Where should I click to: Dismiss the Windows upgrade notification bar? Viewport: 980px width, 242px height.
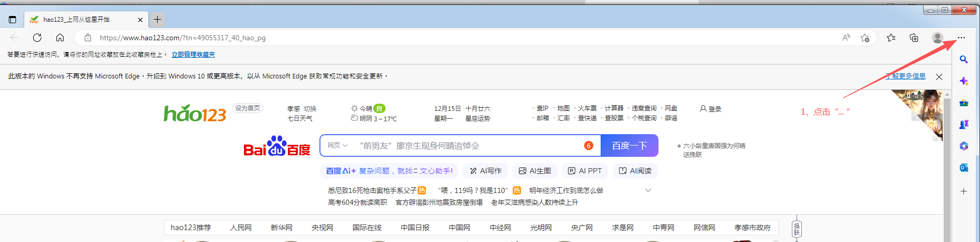coord(939,76)
